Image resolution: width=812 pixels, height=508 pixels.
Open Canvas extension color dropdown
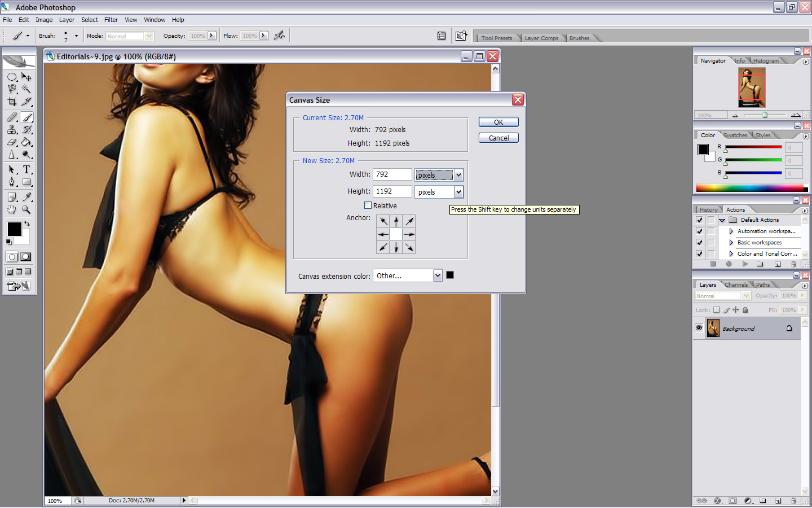438,275
